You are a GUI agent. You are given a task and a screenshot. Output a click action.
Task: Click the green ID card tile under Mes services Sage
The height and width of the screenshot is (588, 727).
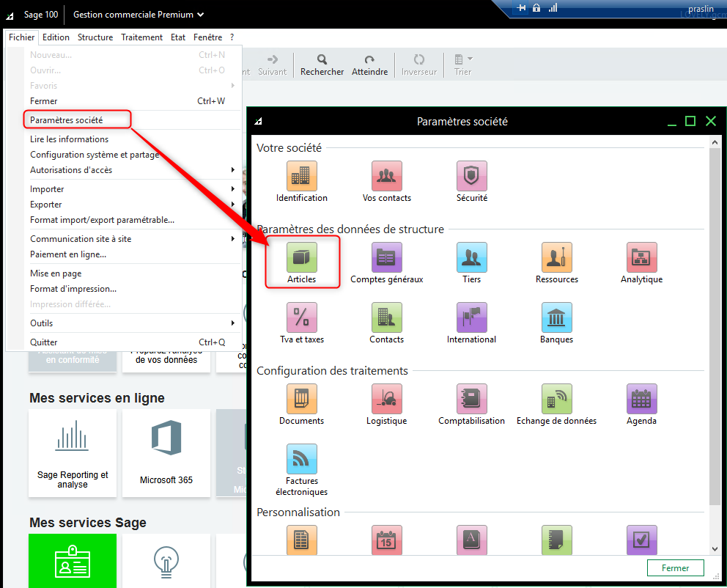[x=73, y=561]
